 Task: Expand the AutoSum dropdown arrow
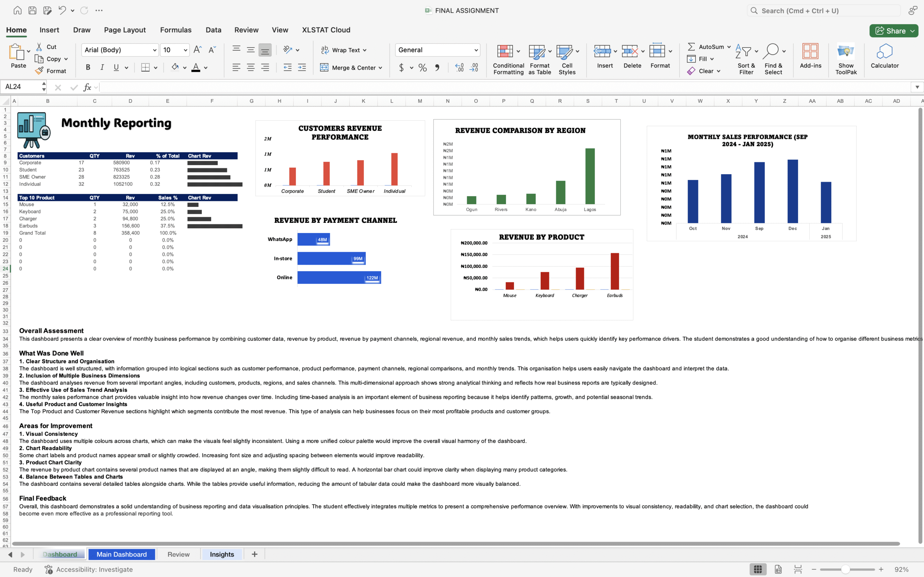[x=729, y=47]
